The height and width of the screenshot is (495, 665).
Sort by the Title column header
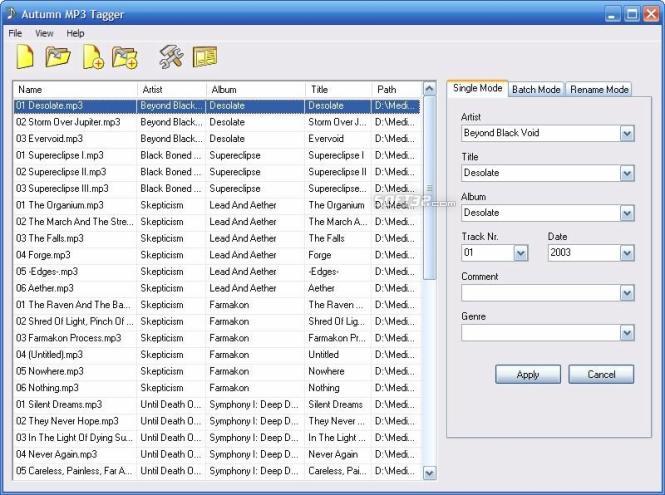338,89
